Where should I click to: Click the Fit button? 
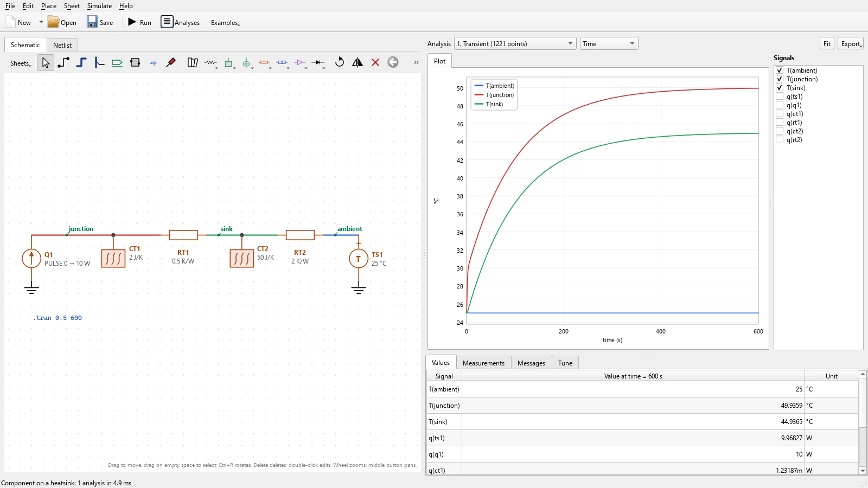827,43
